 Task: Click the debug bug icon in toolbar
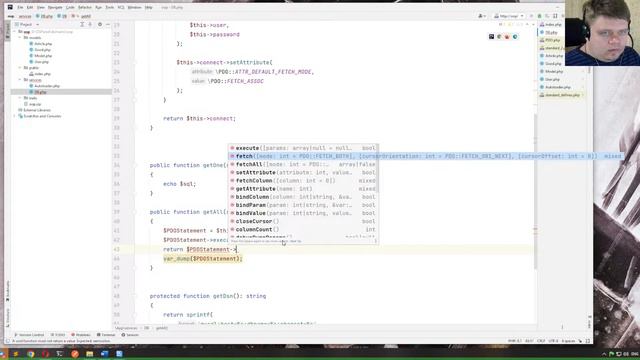coord(540,16)
